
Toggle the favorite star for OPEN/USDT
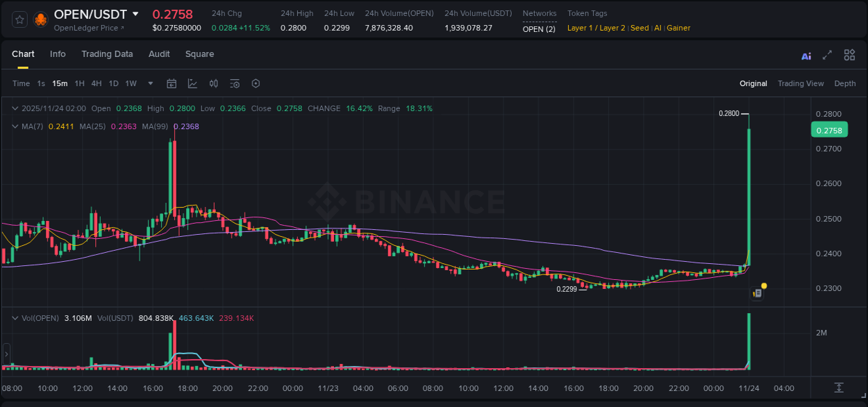19,19
